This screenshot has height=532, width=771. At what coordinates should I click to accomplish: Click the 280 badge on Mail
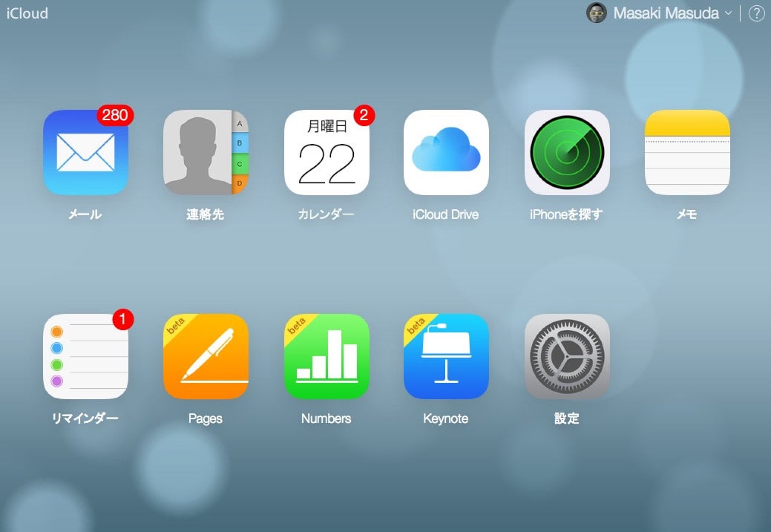coord(115,115)
